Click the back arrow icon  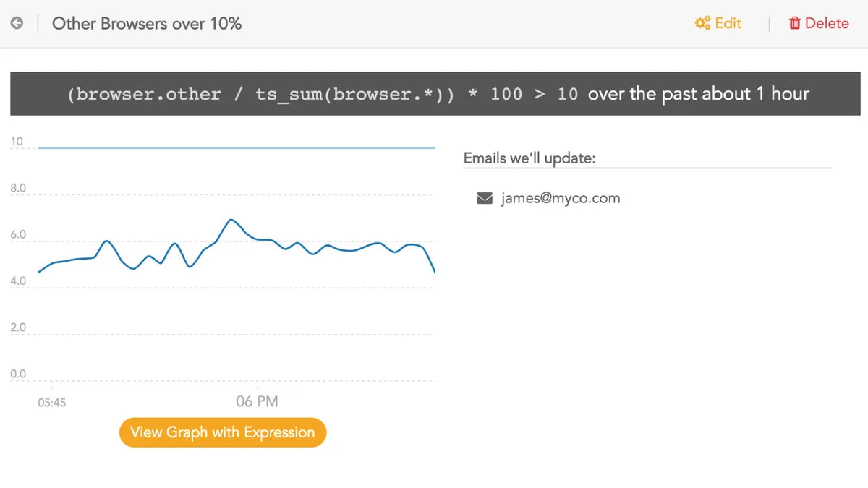[x=17, y=23]
